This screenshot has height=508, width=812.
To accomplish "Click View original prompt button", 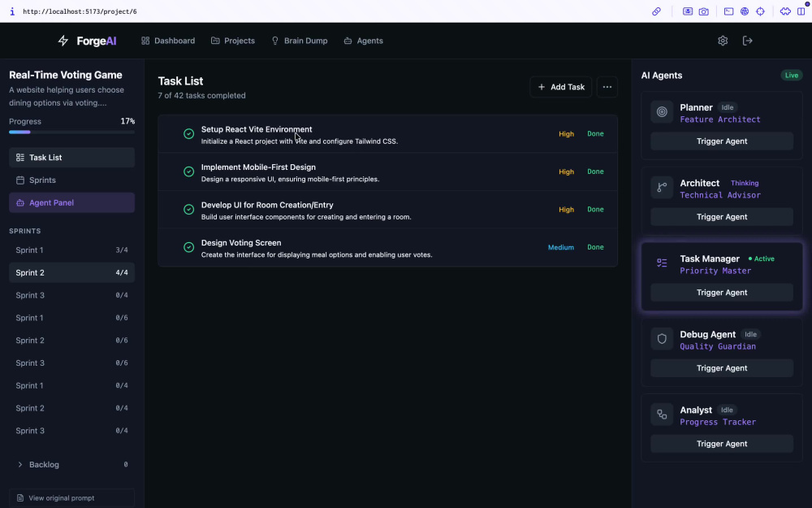I will pos(72,498).
